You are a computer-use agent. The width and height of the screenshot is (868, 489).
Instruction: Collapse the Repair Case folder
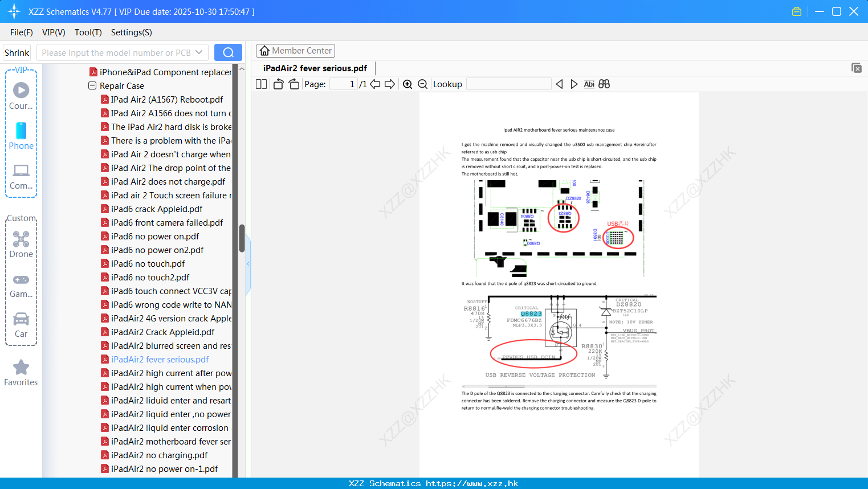point(92,85)
